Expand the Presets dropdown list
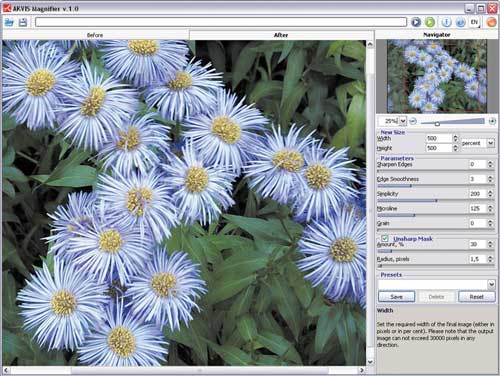The height and width of the screenshot is (376, 500). click(491, 284)
